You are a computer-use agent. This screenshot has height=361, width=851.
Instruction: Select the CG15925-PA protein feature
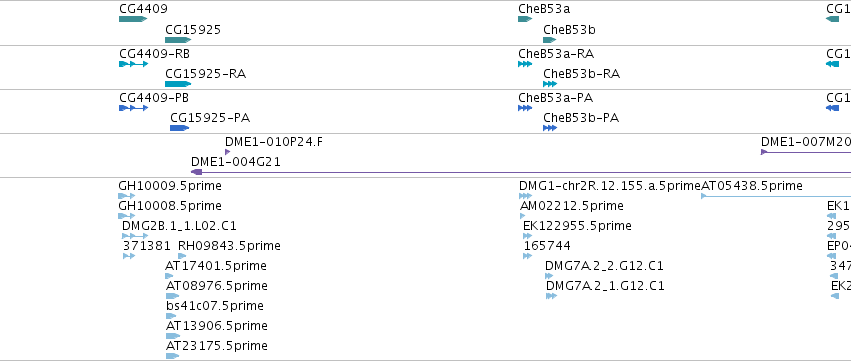click(x=180, y=128)
